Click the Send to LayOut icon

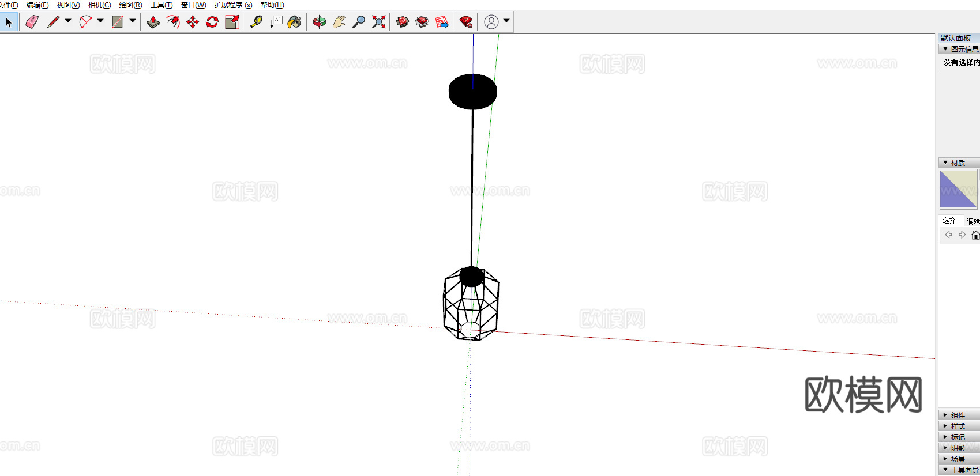tap(442, 22)
